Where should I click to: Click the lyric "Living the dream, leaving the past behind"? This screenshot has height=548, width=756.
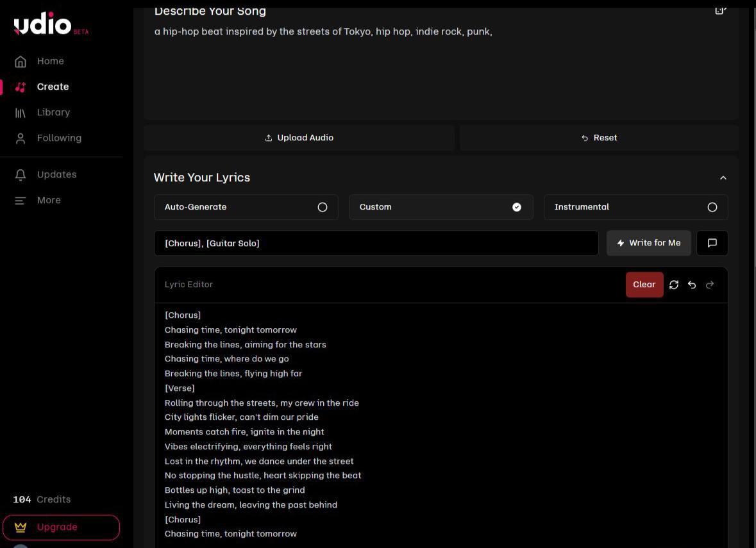pos(251,505)
